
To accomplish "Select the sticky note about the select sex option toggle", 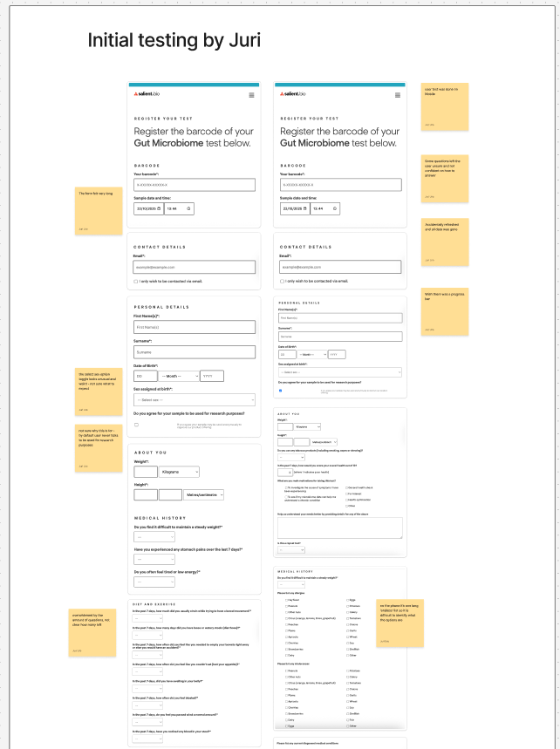I will [99, 392].
